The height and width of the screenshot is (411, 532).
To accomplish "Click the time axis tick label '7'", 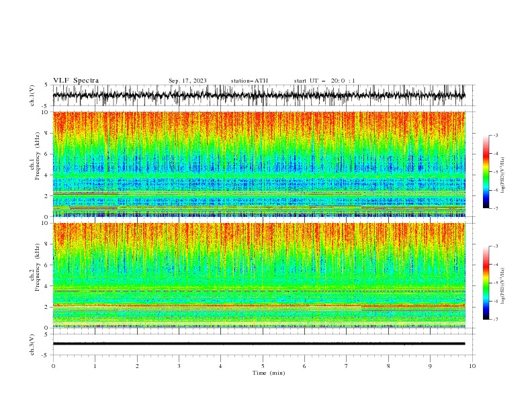I will tap(347, 366).
